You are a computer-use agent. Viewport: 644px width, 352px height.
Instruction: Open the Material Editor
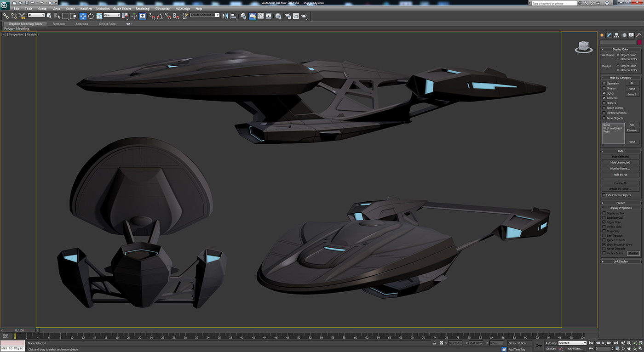[278, 16]
